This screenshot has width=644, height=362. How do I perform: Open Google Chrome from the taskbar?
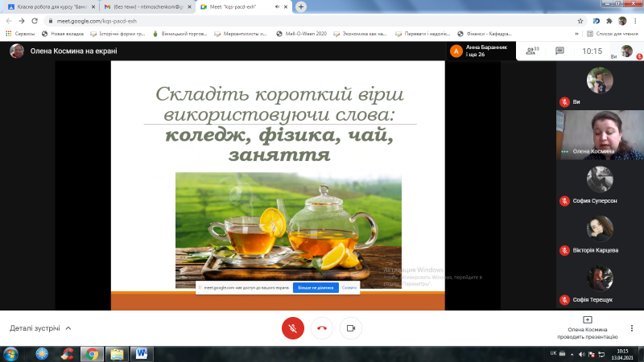[92, 354]
